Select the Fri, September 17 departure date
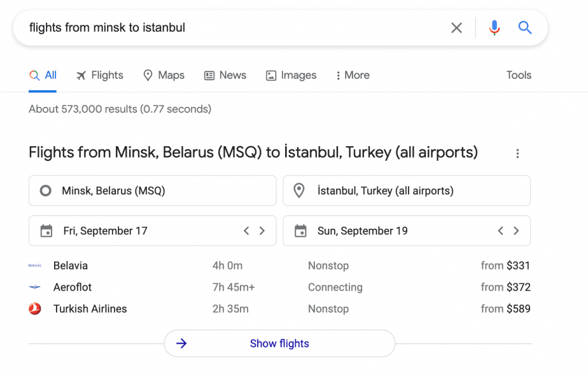588x375 pixels. (106, 231)
